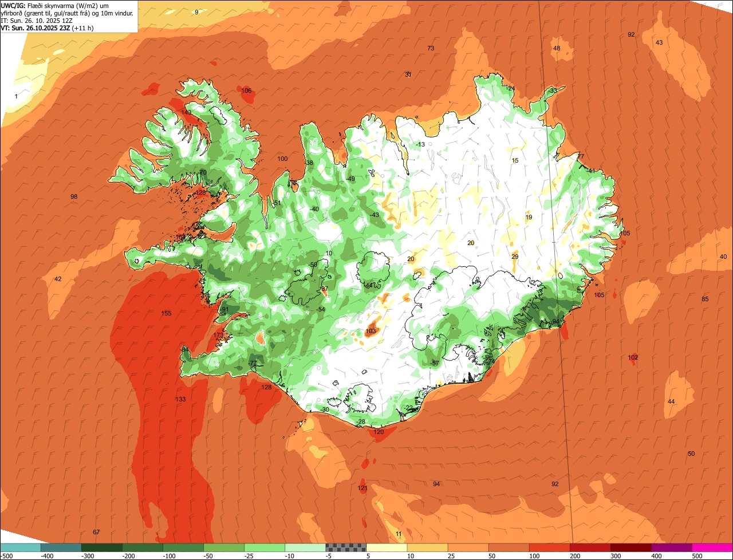Viewport: 733px width, 560px height.
Task: Click the '51' value at the fjord head
Action: [x=278, y=203]
